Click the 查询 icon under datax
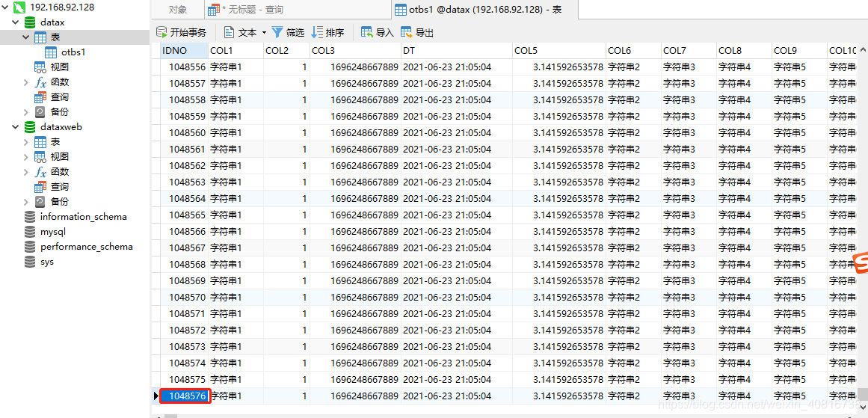Screen dimensions: 868x418 (x=40, y=97)
